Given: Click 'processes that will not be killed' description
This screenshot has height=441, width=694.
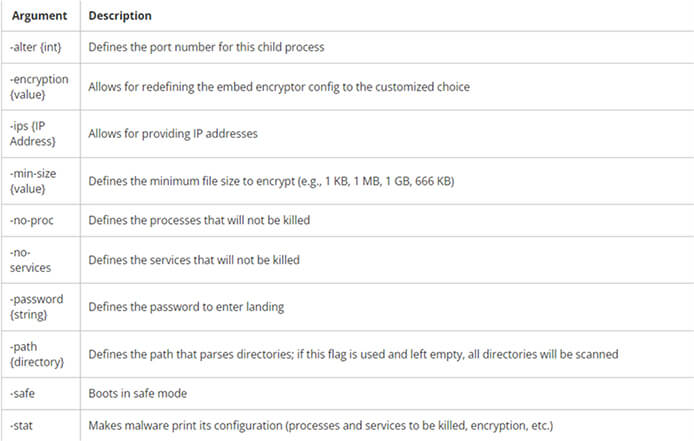Looking at the screenshot, I should tap(199, 220).
